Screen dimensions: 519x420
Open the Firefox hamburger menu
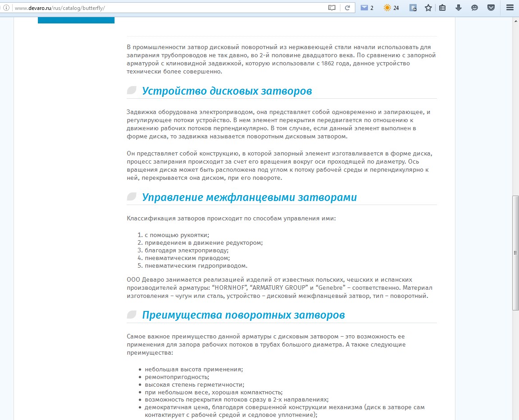[510, 8]
